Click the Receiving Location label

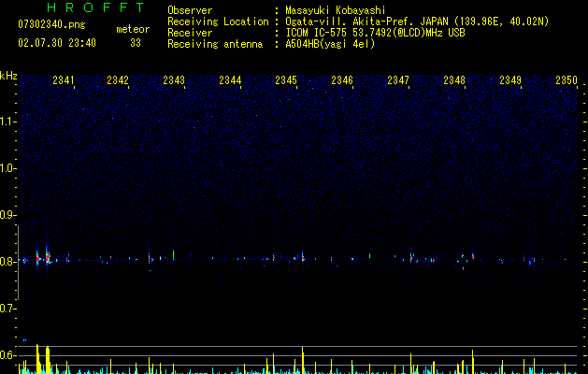[218, 22]
